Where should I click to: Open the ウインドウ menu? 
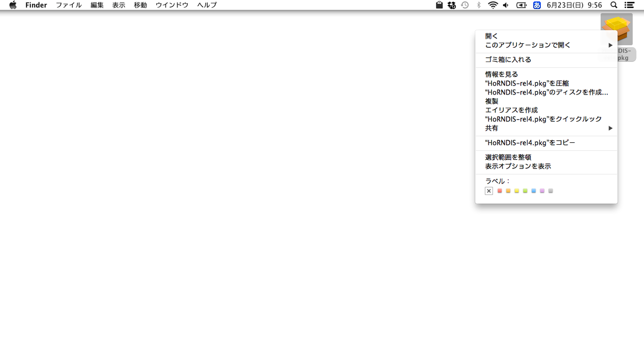coord(172,5)
